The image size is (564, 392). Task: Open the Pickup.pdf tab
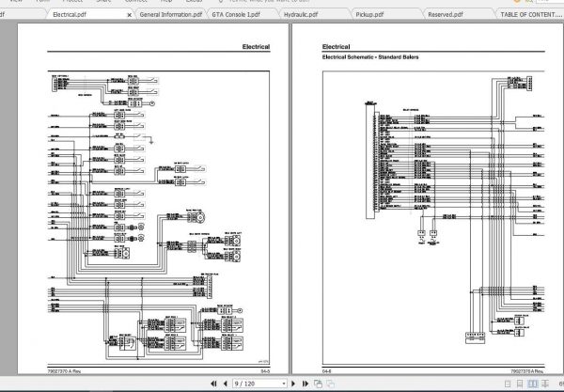(x=369, y=15)
